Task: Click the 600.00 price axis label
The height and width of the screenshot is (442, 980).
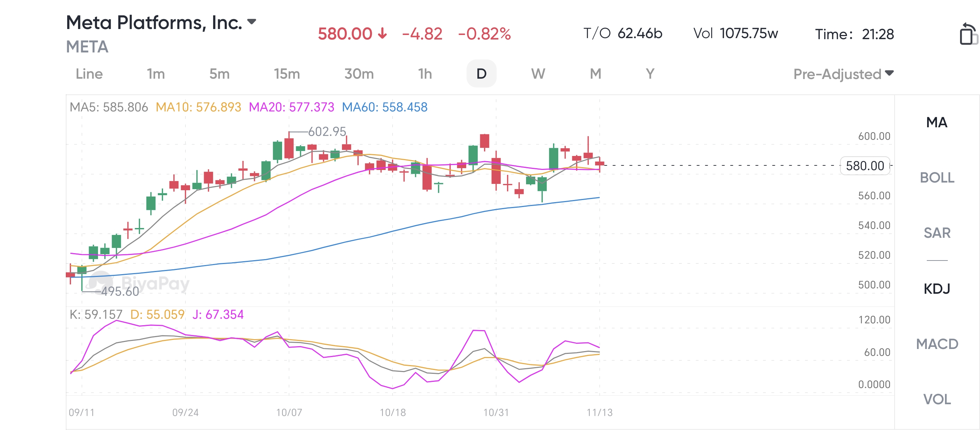Action: click(x=874, y=136)
